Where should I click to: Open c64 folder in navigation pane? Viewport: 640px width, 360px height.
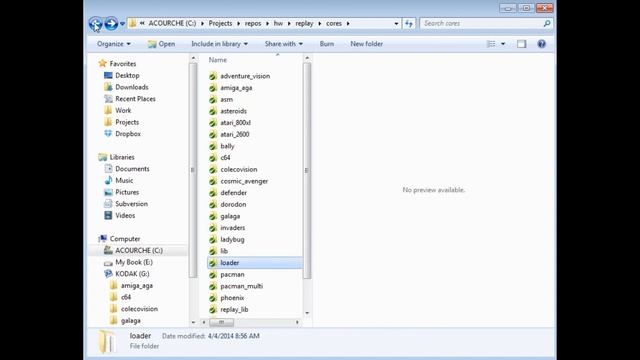click(126, 297)
